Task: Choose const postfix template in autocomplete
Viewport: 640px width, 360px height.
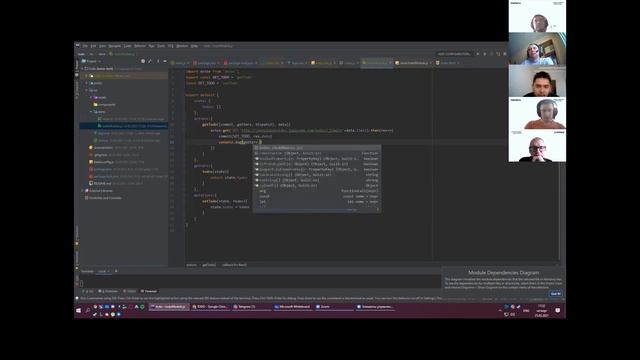Action: (x=317, y=196)
